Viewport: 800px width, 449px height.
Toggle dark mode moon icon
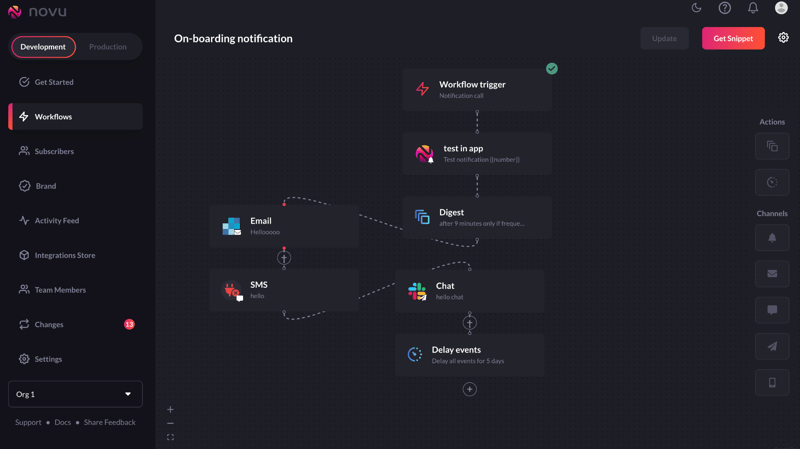coord(696,8)
